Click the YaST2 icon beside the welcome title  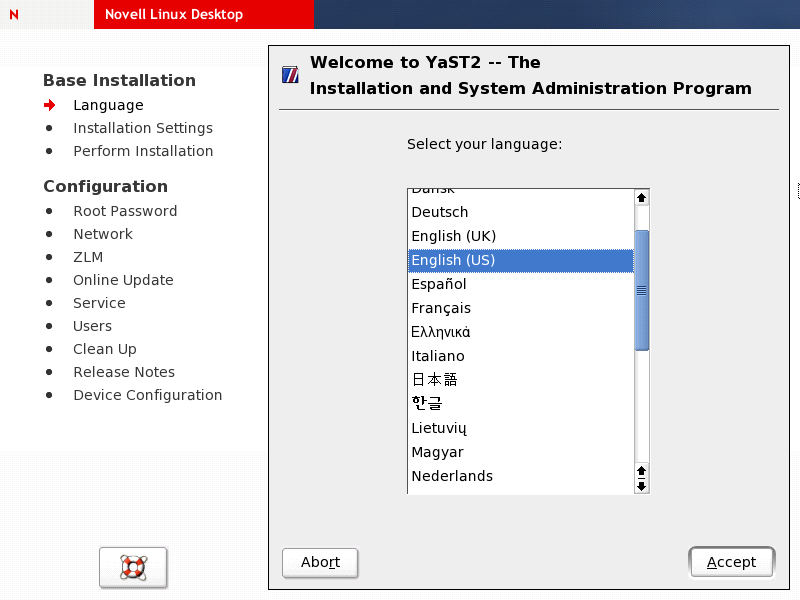pyautogui.click(x=291, y=74)
